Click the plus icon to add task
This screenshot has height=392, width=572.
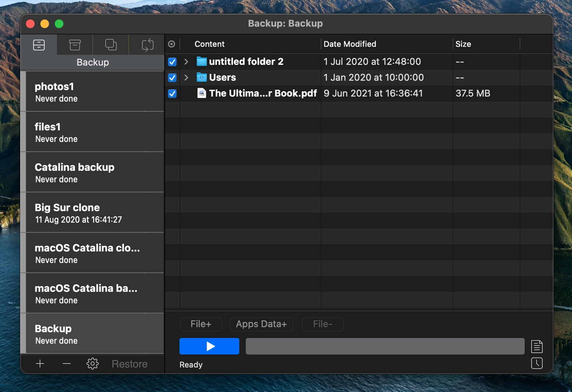pos(40,364)
